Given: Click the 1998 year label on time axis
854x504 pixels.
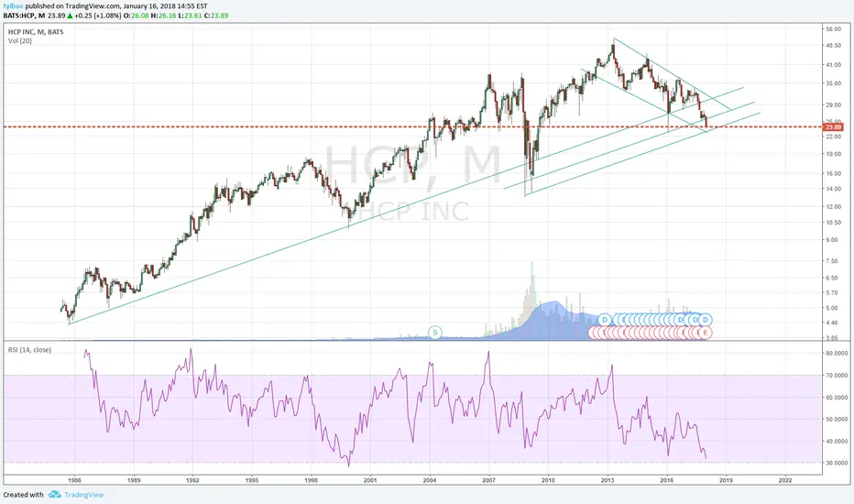Looking at the screenshot, I should tap(311, 480).
